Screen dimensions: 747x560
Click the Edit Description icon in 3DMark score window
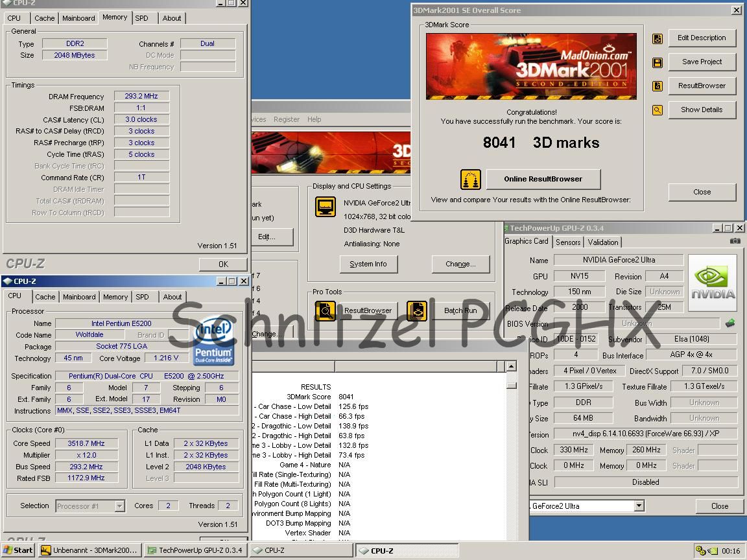click(x=658, y=39)
